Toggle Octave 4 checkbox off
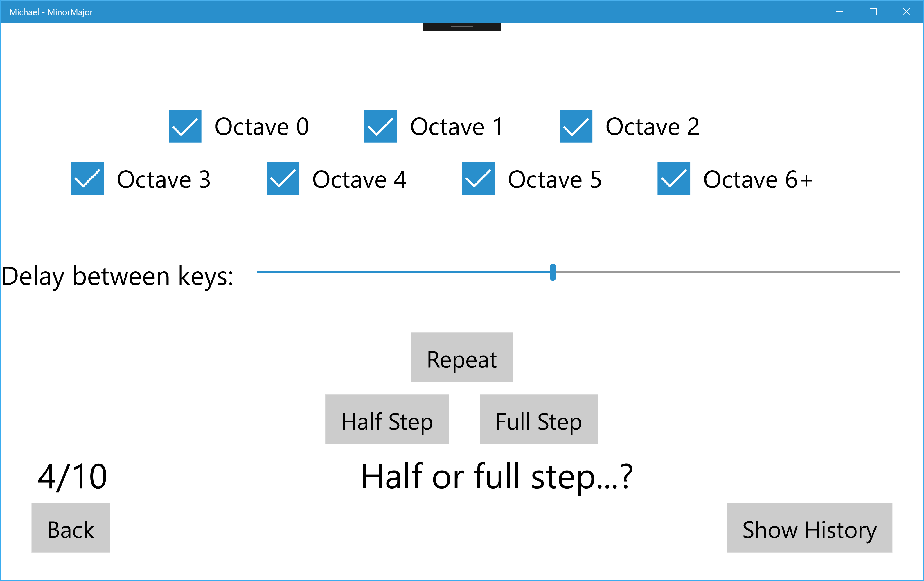The width and height of the screenshot is (924, 581). (x=283, y=178)
